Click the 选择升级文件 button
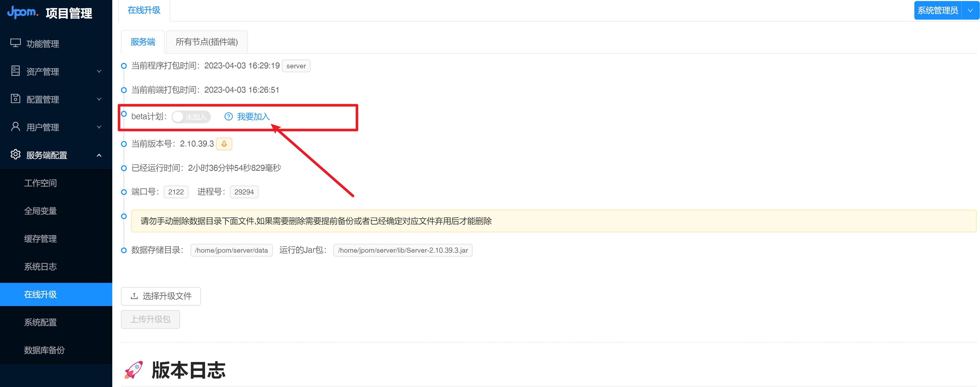Image resolution: width=980 pixels, height=387 pixels. pos(160,296)
